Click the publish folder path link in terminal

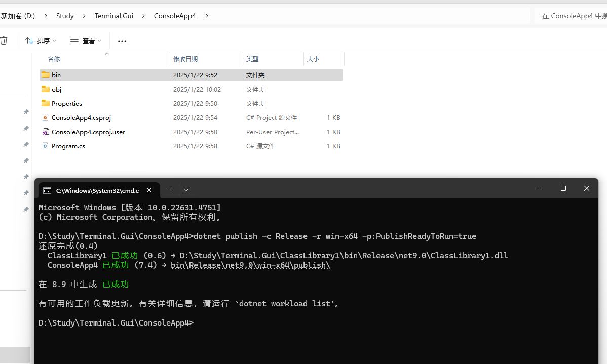tap(252, 265)
